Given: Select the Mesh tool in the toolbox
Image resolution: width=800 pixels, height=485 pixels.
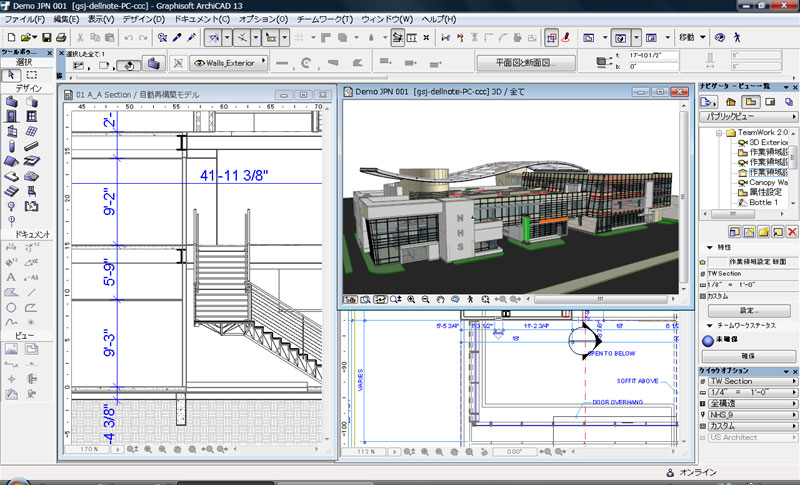Looking at the screenshot, I should click(x=32, y=176).
